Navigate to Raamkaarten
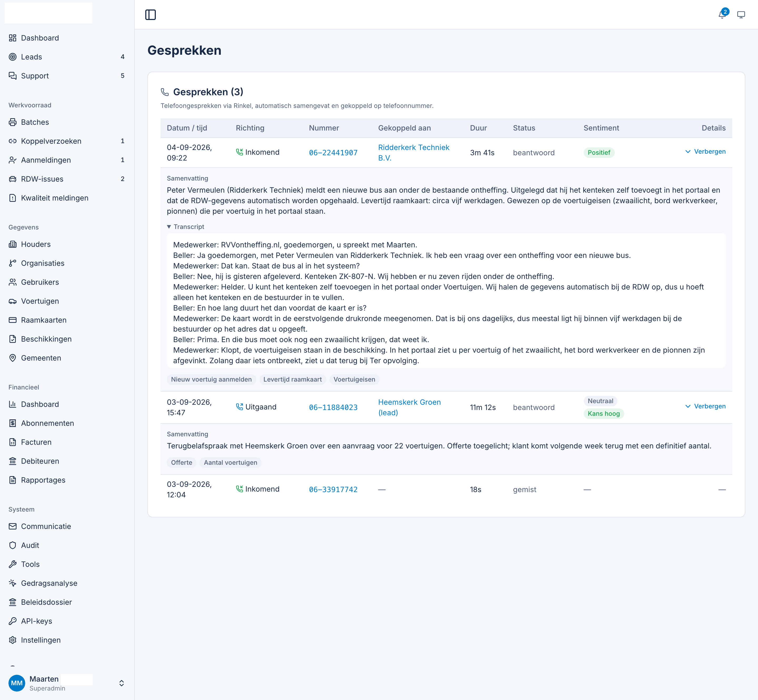Viewport: 758px width, 700px height. pos(67,320)
